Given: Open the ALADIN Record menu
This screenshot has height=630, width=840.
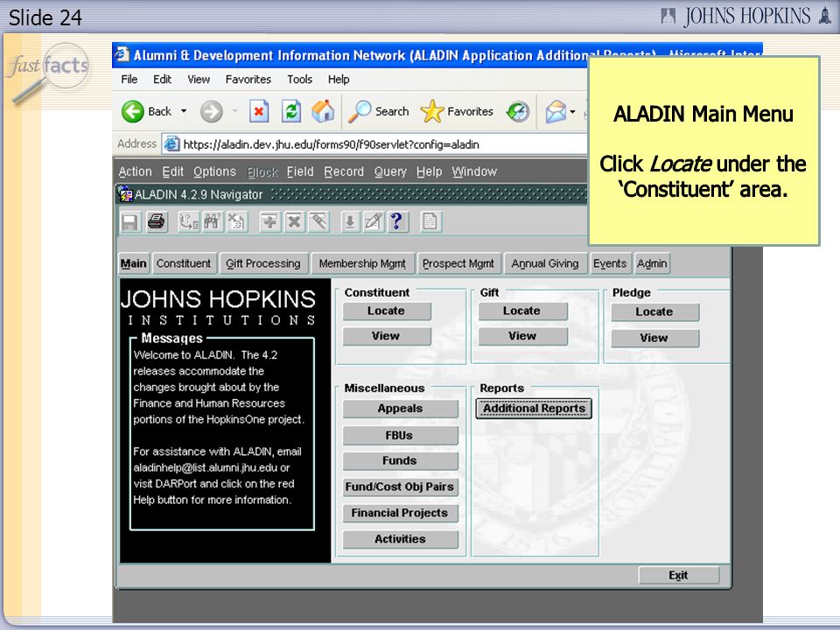Looking at the screenshot, I should point(344,171).
